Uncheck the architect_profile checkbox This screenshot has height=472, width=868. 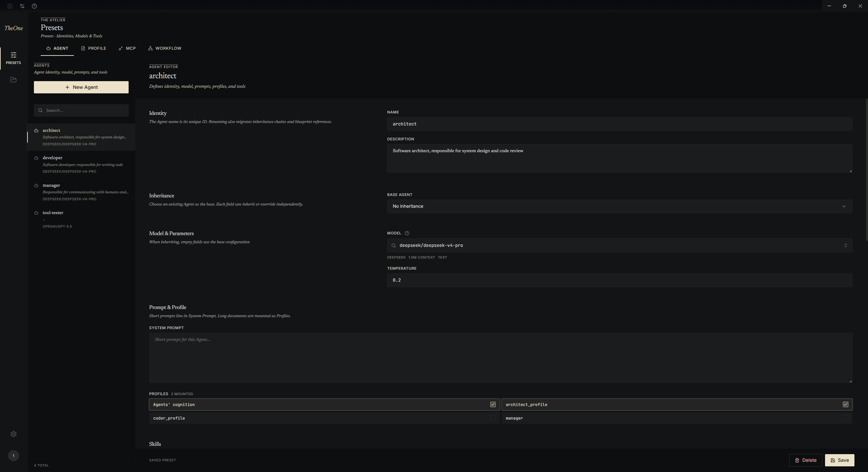tap(845, 405)
